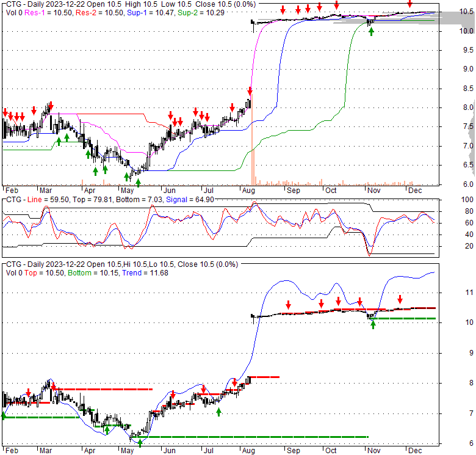Click the 'Mar' label on the lower chart time axis
This screenshot has height=455, width=476.
(x=46, y=451)
